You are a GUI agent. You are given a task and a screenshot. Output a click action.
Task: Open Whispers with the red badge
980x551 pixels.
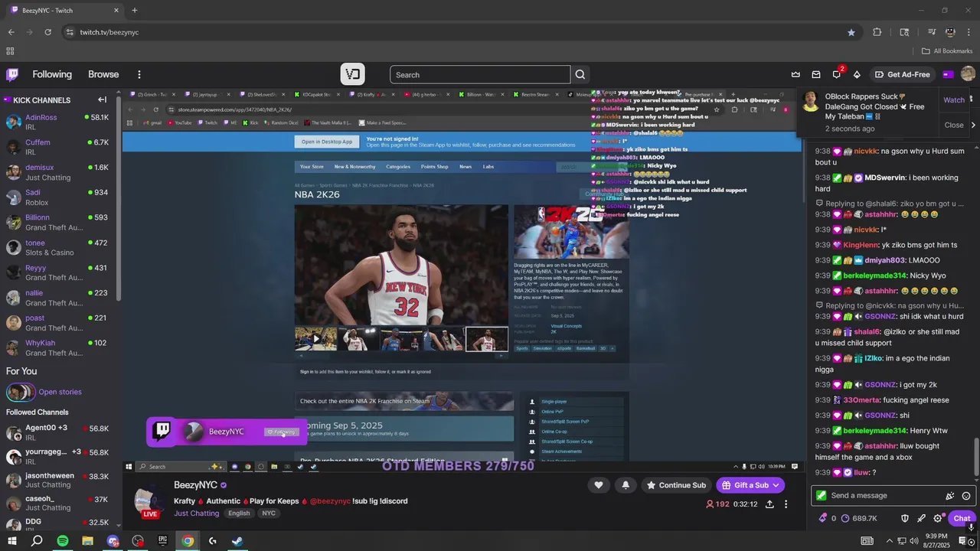[837, 74]
